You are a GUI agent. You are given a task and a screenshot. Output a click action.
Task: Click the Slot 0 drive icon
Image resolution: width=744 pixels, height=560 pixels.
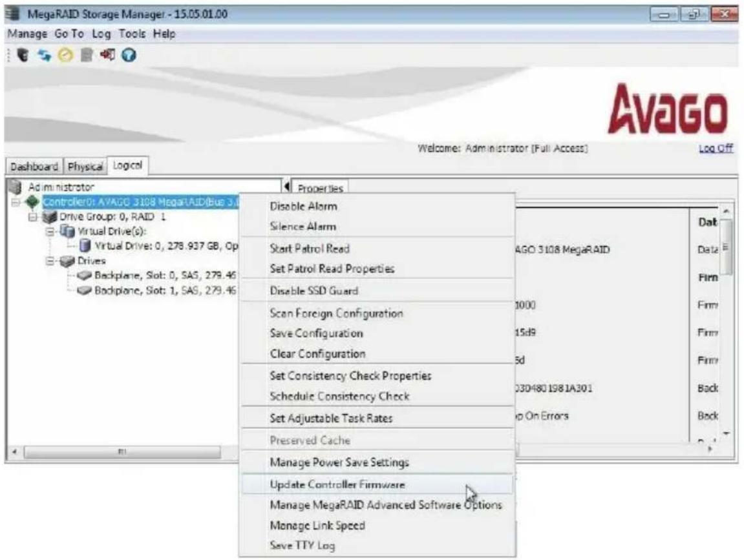84,276
